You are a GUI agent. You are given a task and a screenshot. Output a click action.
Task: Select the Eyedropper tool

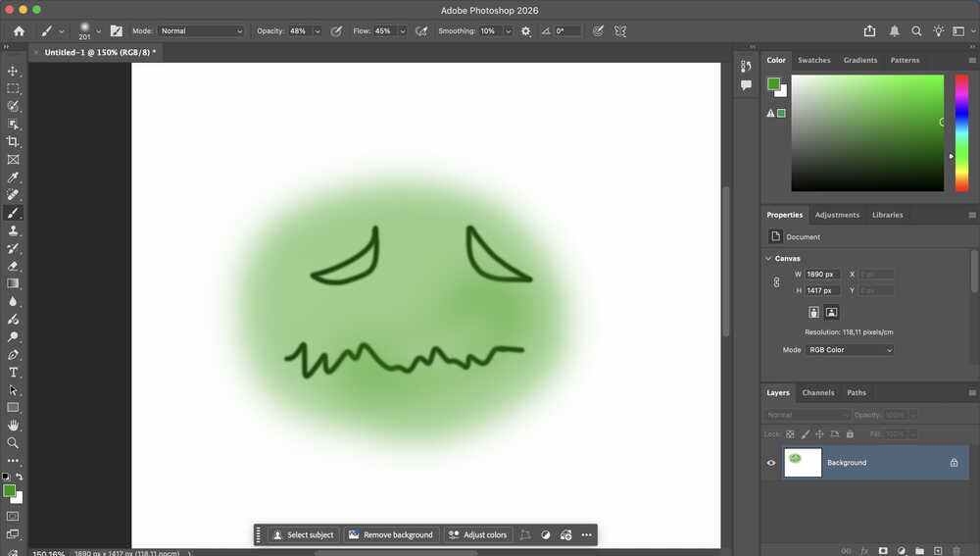click(x=13, y=177)
